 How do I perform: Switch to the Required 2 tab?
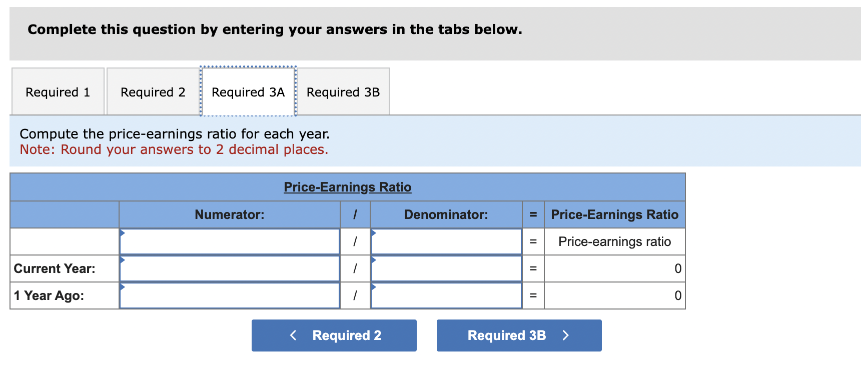coord(153,92)
